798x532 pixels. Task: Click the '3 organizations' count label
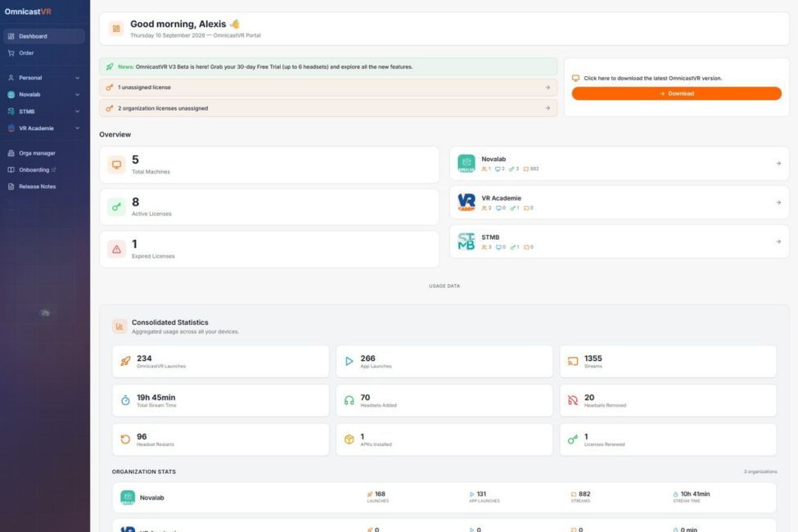[x=760, y=472]
